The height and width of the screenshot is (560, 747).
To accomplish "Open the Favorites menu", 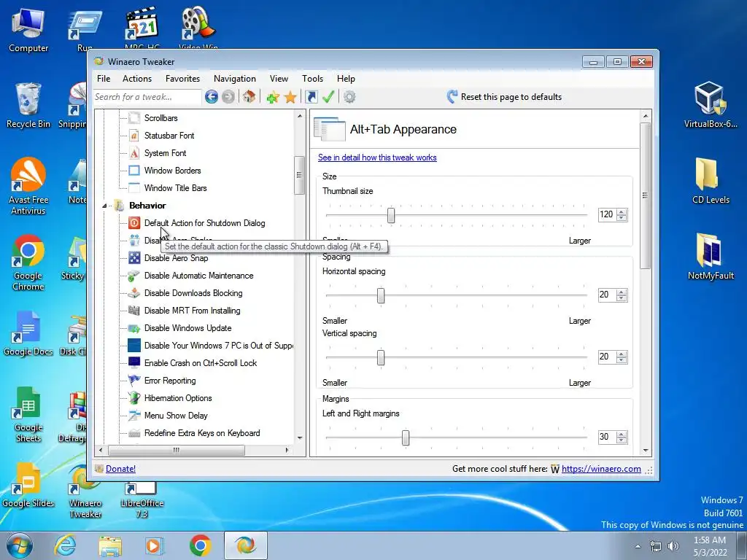I will [182, 79].
